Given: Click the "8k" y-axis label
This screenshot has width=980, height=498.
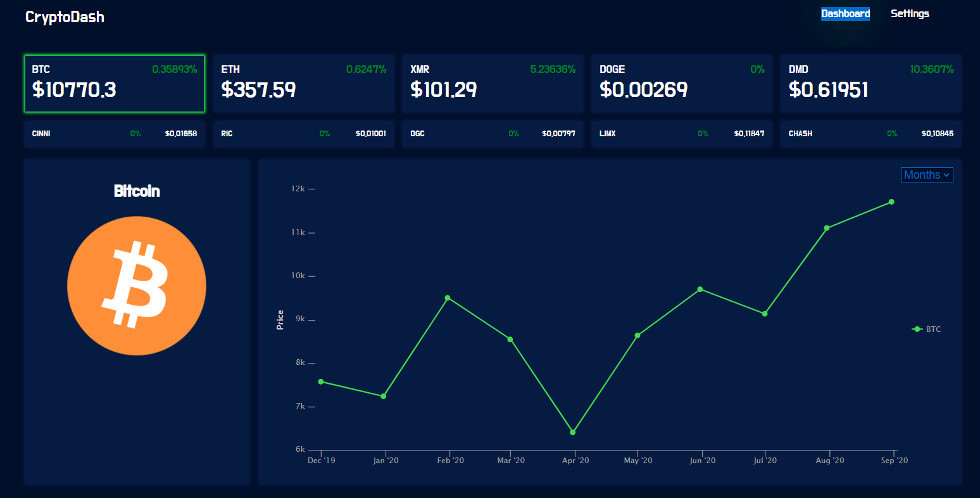Looking at the screenshot, I should click(x=301, y=362).
